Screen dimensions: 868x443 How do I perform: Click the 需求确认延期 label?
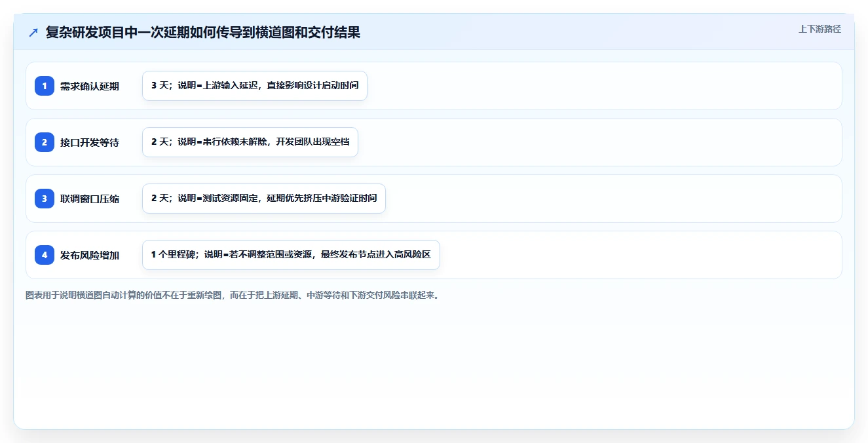point(90,86)
